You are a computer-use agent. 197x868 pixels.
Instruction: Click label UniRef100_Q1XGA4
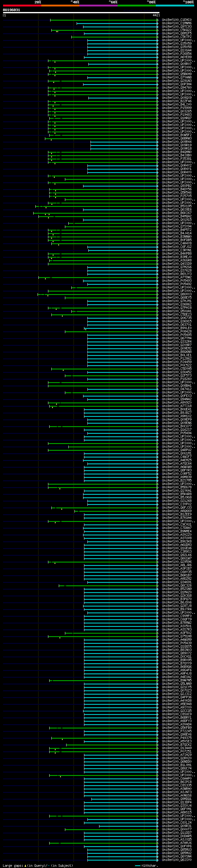point(176,50)
